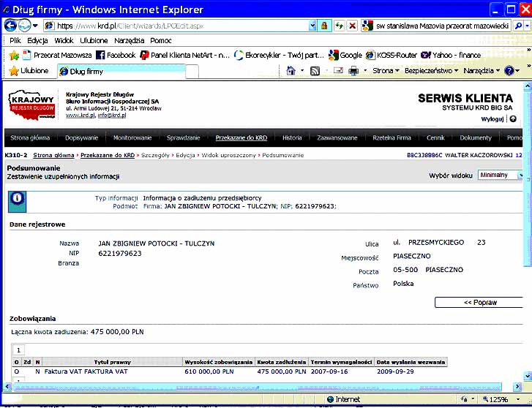Click the RSS feeds icon

coord(315,71)
